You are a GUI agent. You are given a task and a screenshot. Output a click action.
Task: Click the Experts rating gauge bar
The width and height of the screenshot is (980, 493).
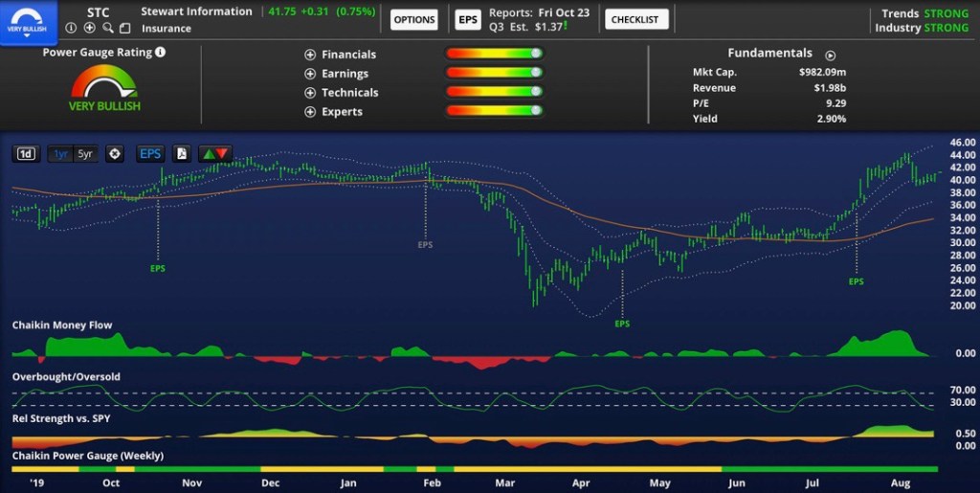(494, 111)
